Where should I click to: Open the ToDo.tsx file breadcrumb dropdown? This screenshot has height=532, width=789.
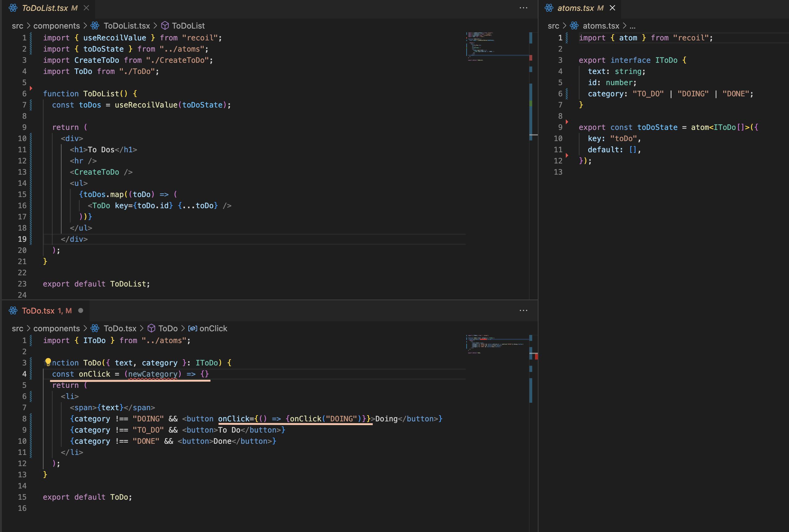(120, 328)
